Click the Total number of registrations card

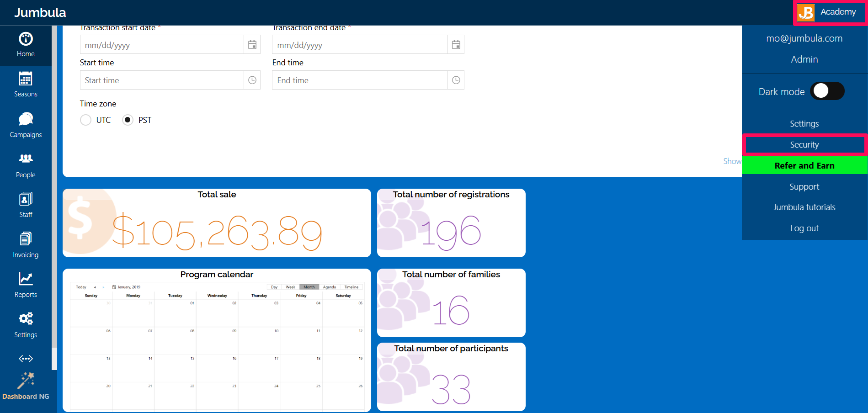[x=451, y=223]
